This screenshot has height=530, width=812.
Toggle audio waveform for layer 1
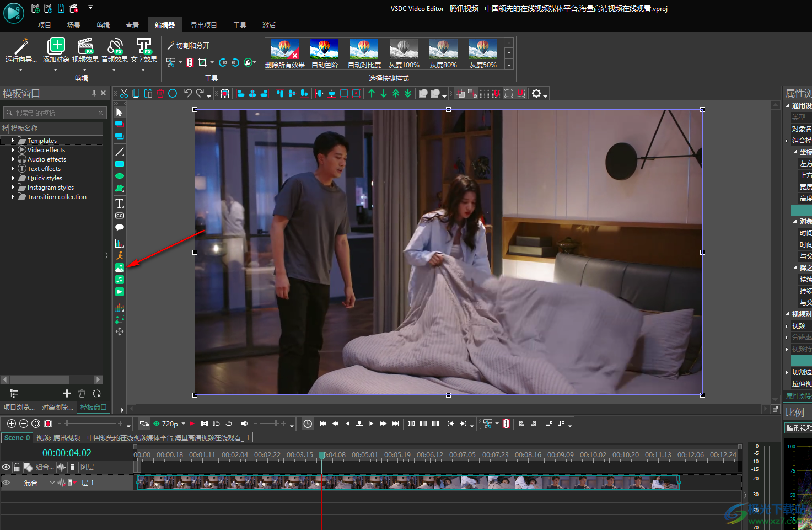pyautogui.click(x=61, y=483)
